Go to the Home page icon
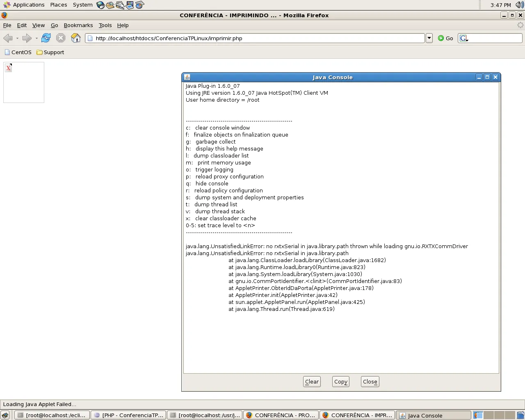The height and width of the screenshot is (420, 525). pyautogui.click(x=76, y=38)
